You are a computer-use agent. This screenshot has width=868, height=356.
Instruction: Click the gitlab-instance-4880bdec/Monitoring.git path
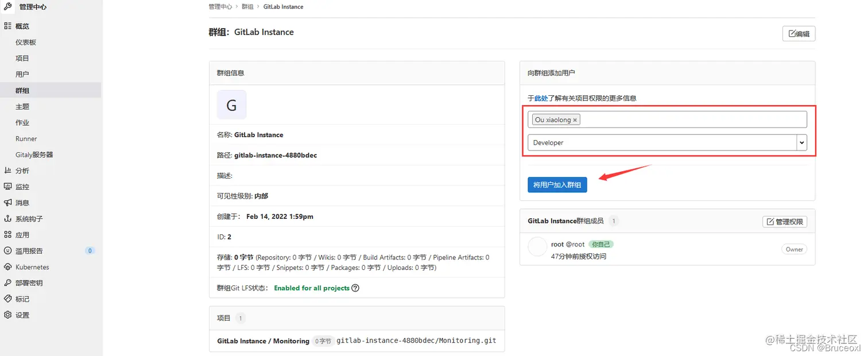tap(416, 340)
